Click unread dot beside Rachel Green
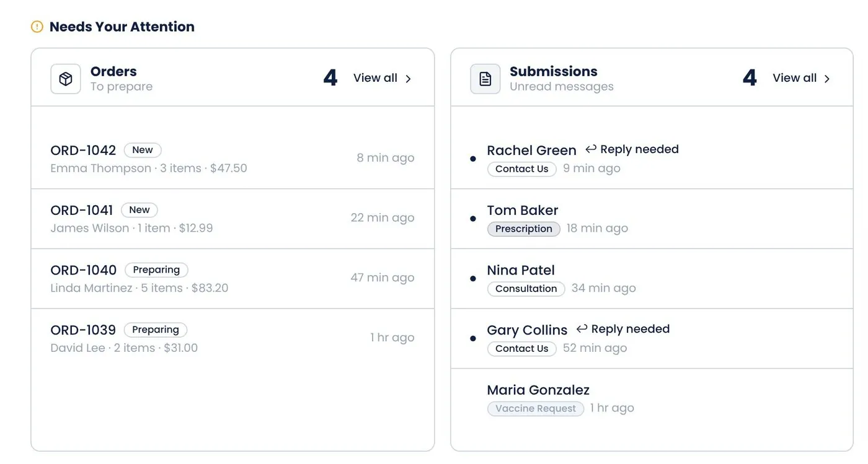The image size is (868, 464). pos(473,159)
